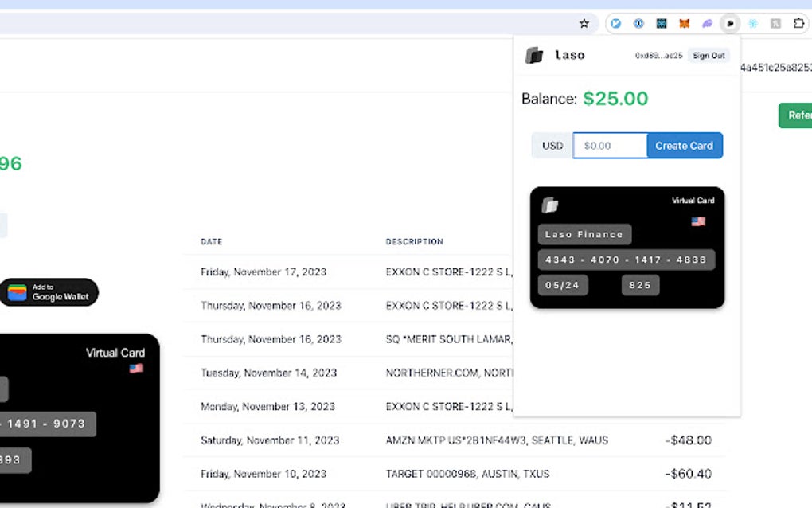
Task: Click the $25.00 balance amount
Action: 615,99
